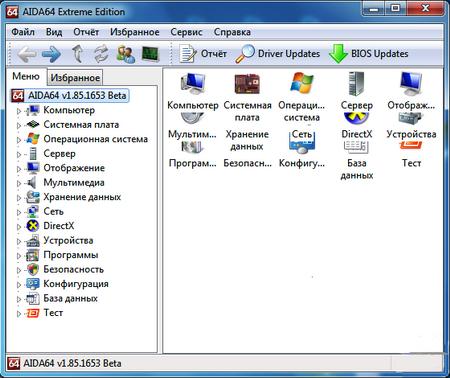The image size is (450, 378).
Task: Open Хранение данных item in right pane
Action: [247, 140]
